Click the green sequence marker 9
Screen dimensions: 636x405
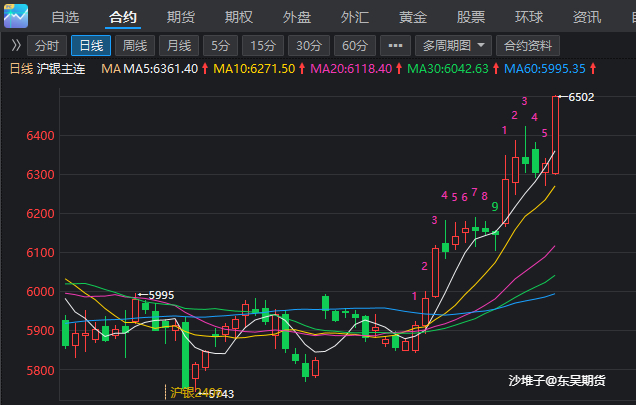[x=495, y=207]
